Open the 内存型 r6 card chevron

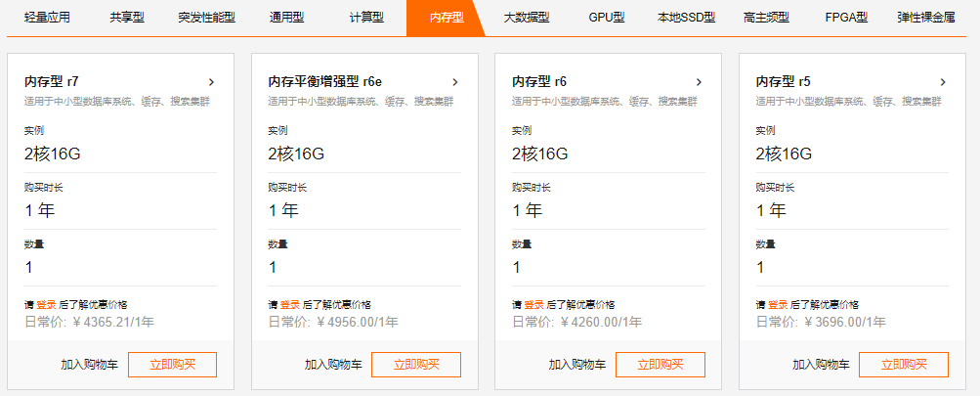point(699,82)
